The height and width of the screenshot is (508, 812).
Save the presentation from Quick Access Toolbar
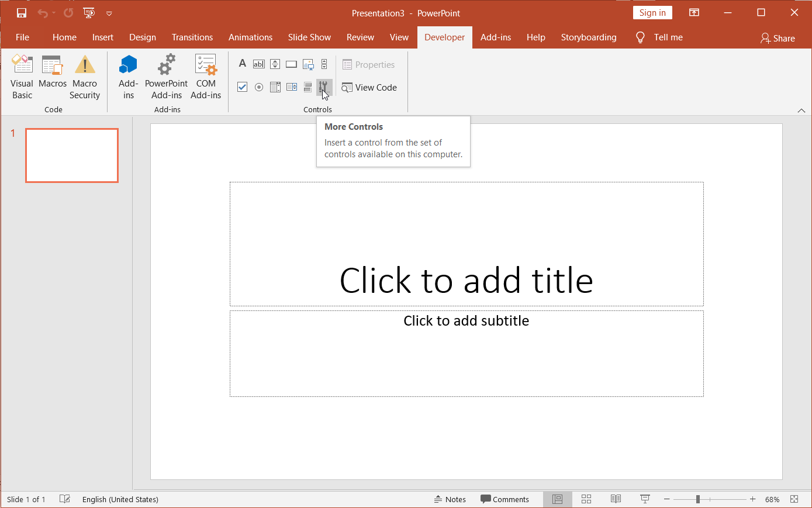click(x=22, y=13)
